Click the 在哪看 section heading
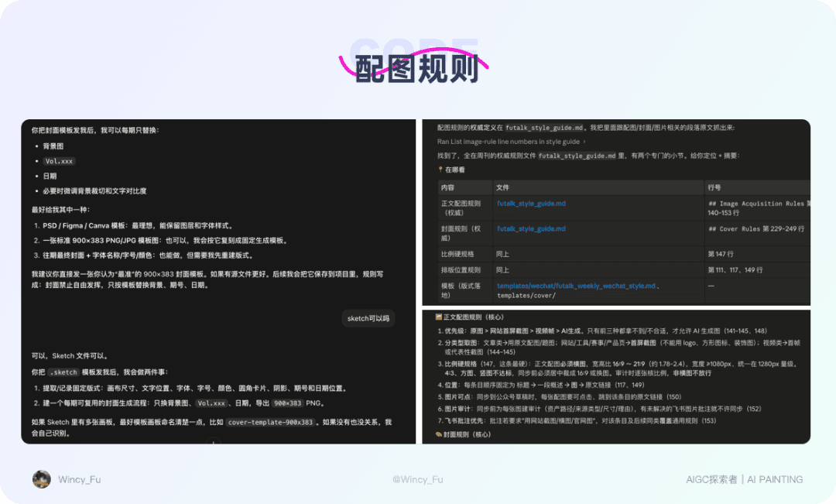 (x=455, y=170)
